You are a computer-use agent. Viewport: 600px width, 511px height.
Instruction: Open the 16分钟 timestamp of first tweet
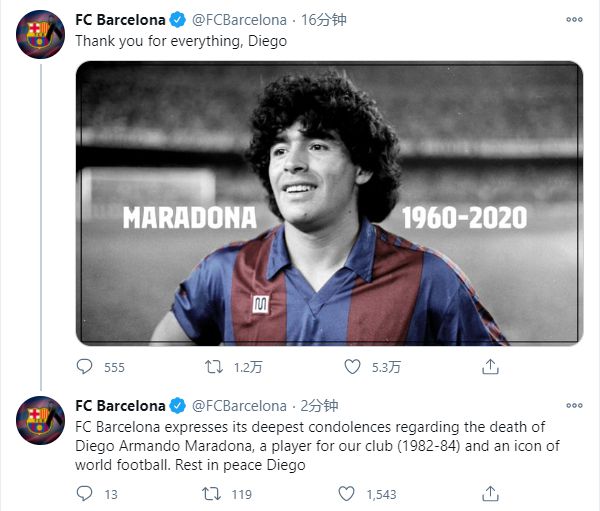point(323,19)
